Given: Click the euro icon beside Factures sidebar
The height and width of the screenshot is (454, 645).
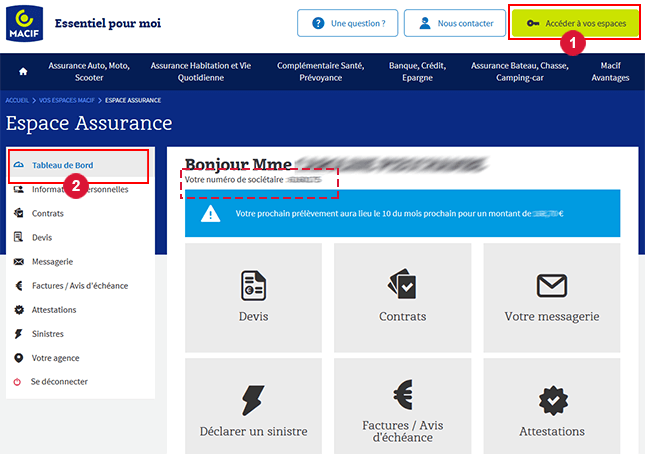Looking at the screenshot, I should click(19, 285).
